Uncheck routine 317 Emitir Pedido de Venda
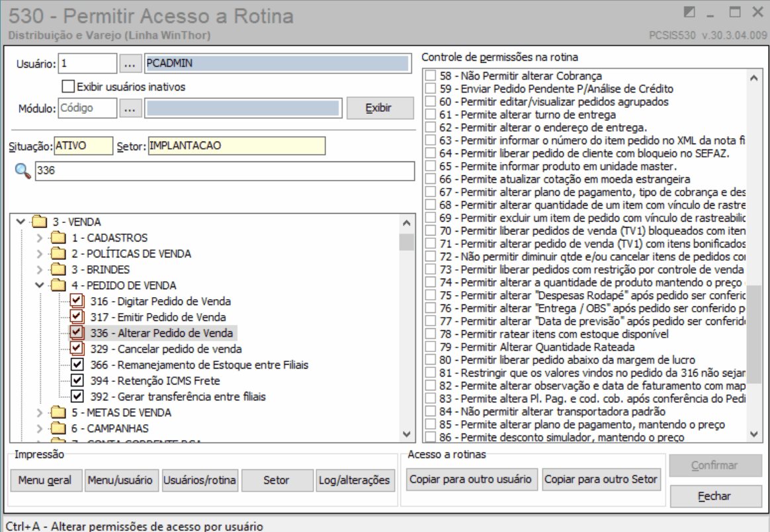This screenshot has width=770, height=532. click(77, 317)
